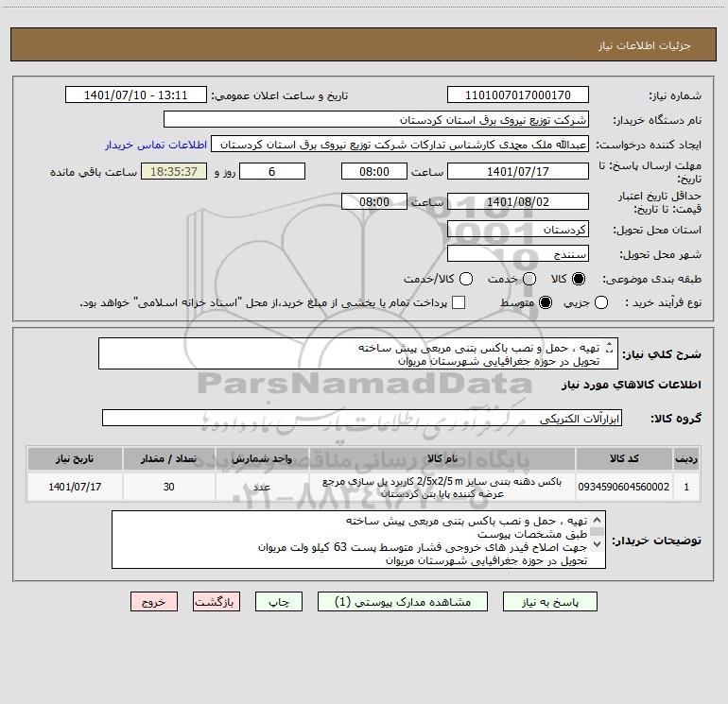
Task: Click the واحد شمارش column header
Action: (x=262, y=458)
